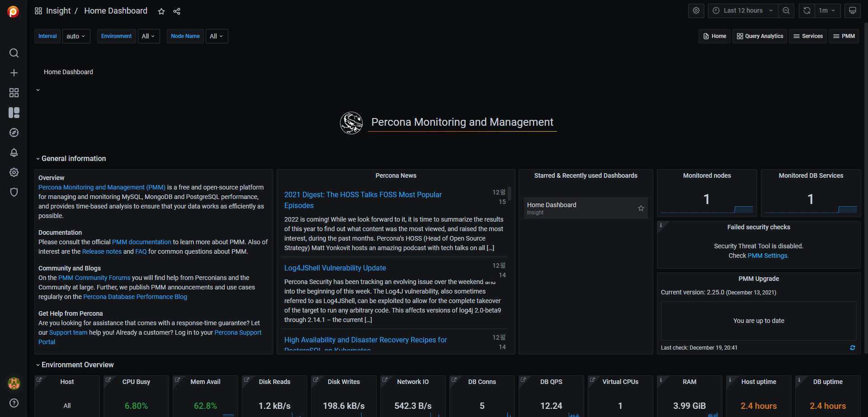The image size is (868, 417).
Task: Open the Home menu link
Action: tap(715, 36)
